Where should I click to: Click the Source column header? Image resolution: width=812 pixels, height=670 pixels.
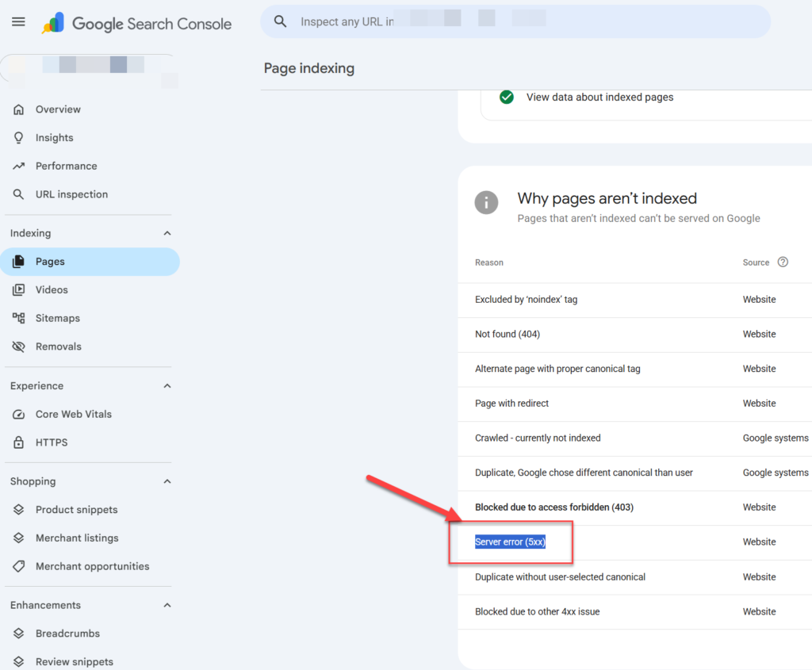[x=756, y=262]
